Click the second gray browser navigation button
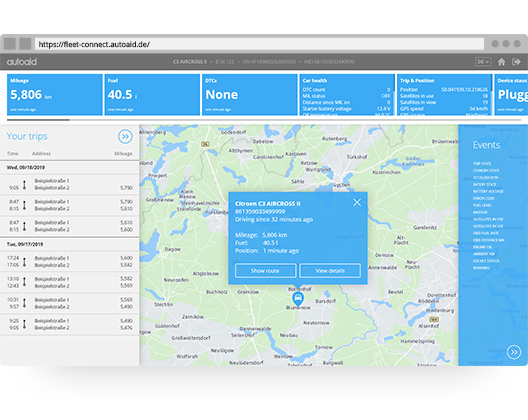The image size is (528, 420). pyautogui.click(x=25, y=44)
